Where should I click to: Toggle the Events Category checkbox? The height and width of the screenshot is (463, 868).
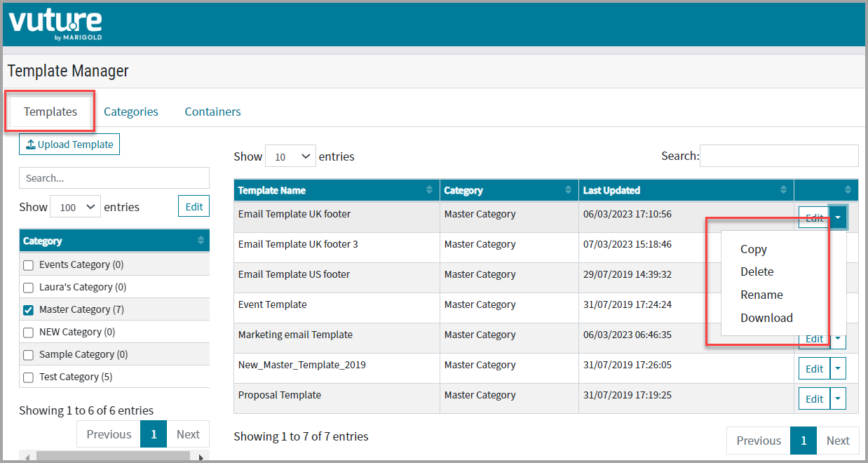[x=29, y=265]
